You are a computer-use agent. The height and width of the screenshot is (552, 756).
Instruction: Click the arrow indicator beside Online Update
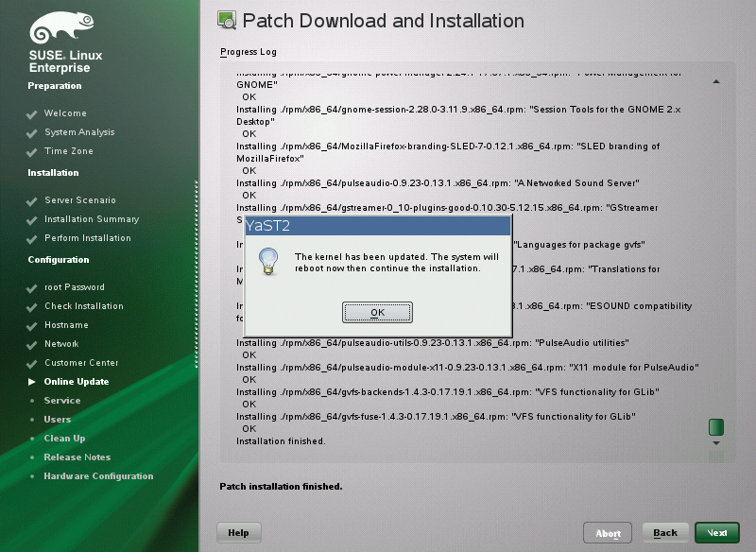32,382
